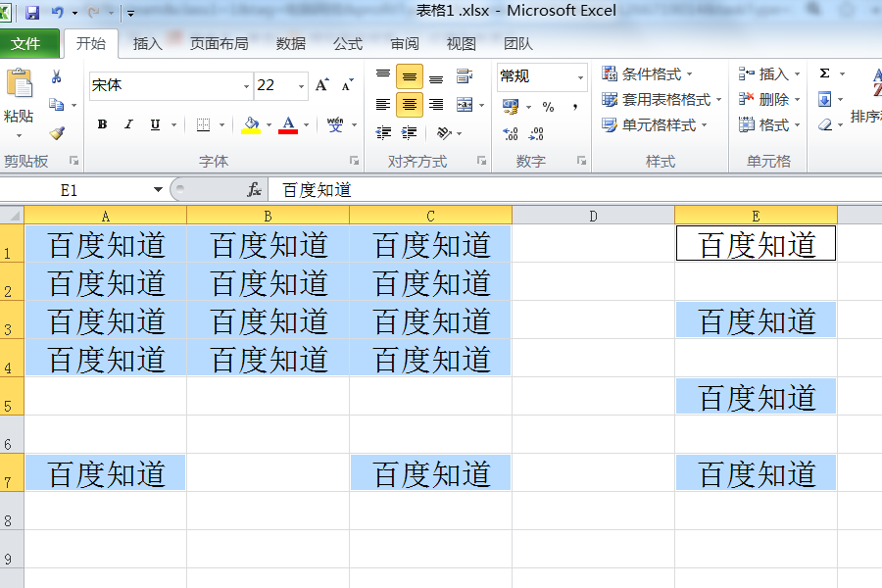Open font size dropdown 22

tap(302, 86)
